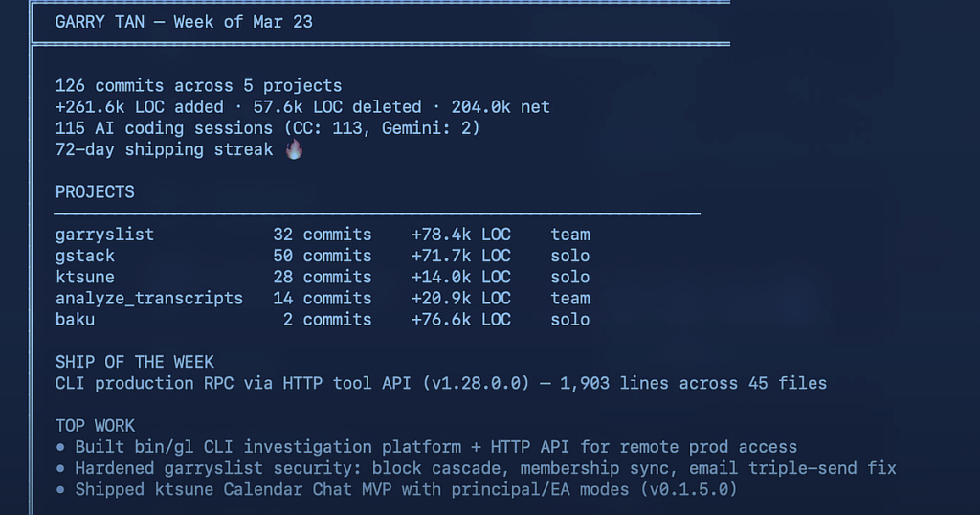
Task: Click bullet about ktsune Calendar Chat MVP
Action: tap(396, 489)
